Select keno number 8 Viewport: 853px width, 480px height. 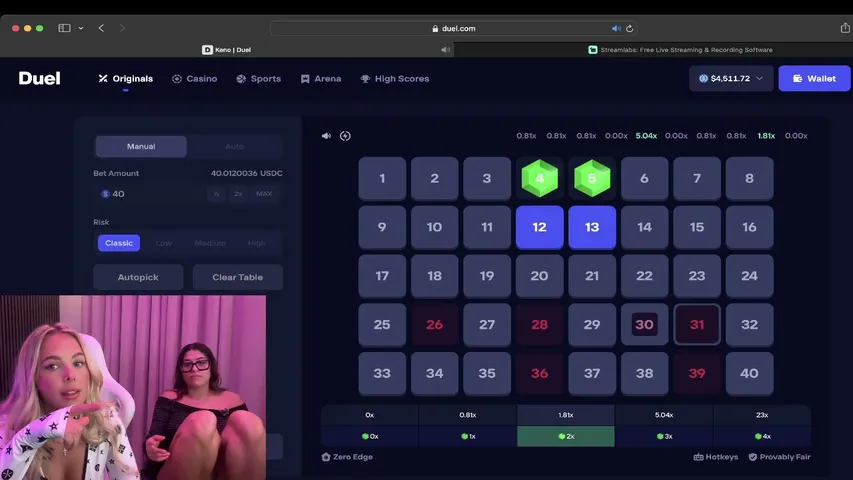coord(749,178)
